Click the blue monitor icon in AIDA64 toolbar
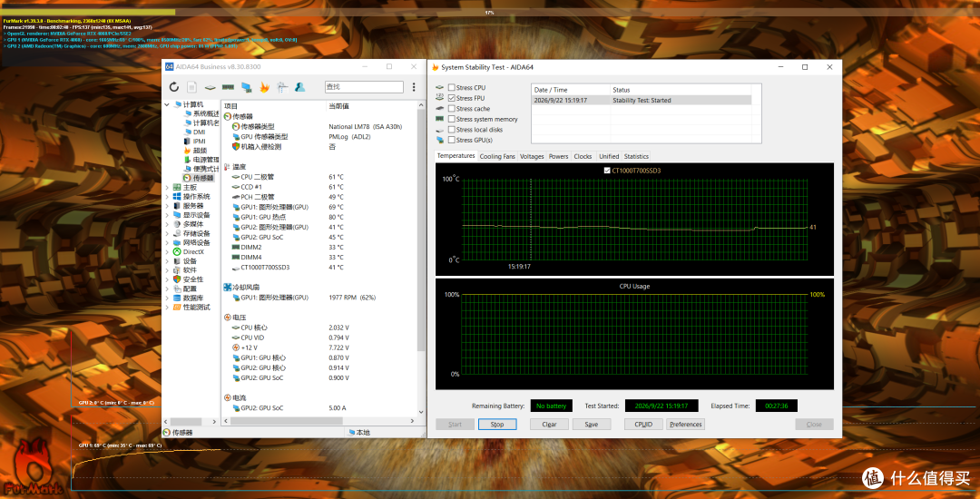 [246, 87]
